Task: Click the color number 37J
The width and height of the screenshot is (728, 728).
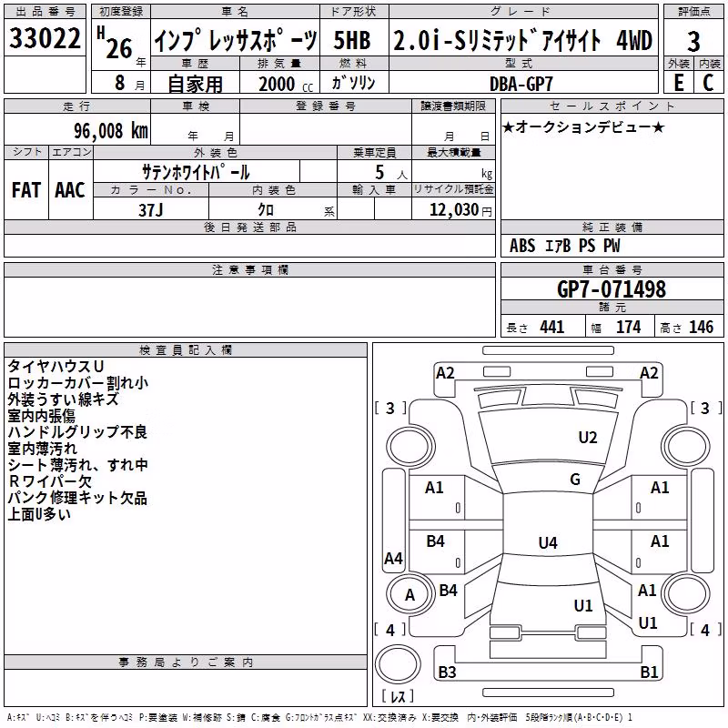Action: [x=151, y=210]
